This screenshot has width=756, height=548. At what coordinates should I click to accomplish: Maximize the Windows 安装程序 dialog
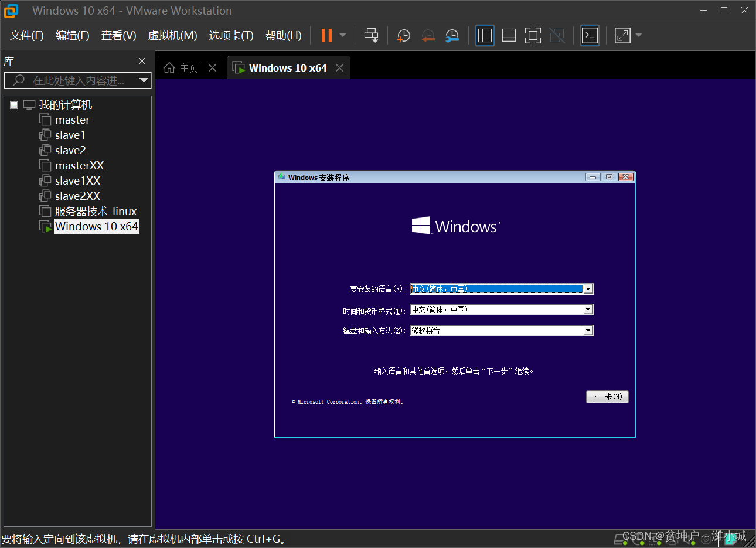[609, 177]
